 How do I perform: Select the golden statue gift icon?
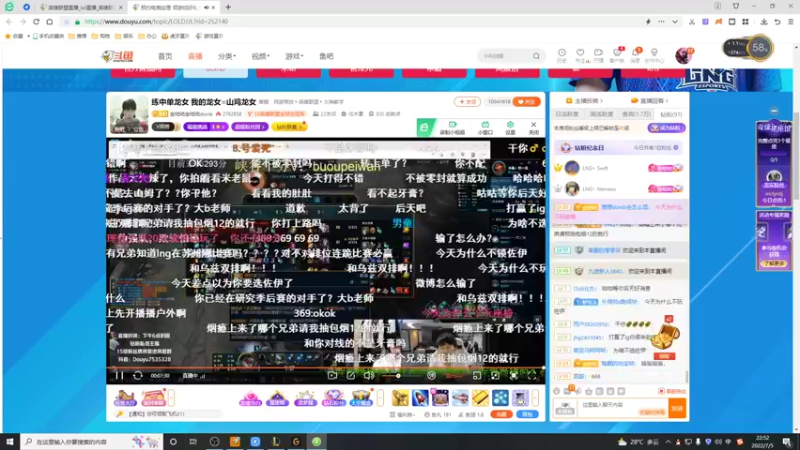[x=401, y=397]
